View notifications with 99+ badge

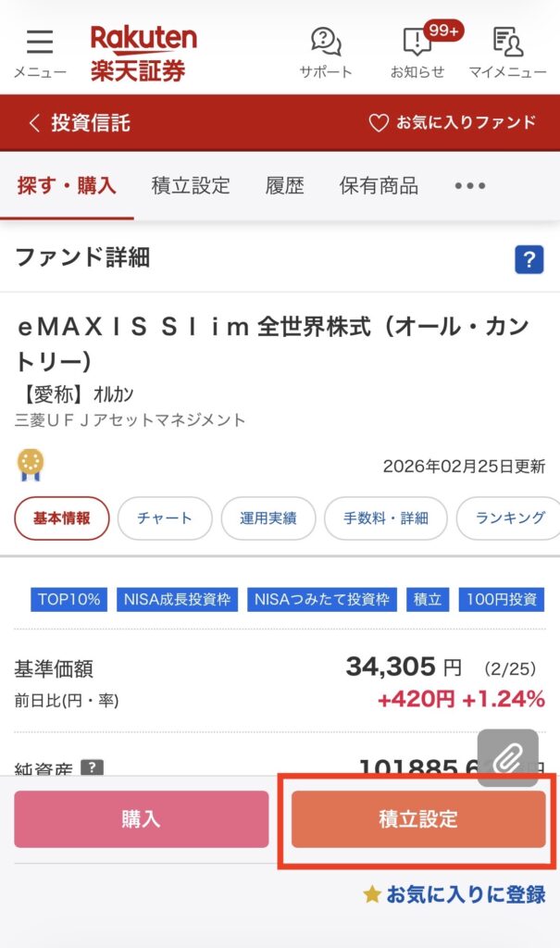(x=417, y=50)
